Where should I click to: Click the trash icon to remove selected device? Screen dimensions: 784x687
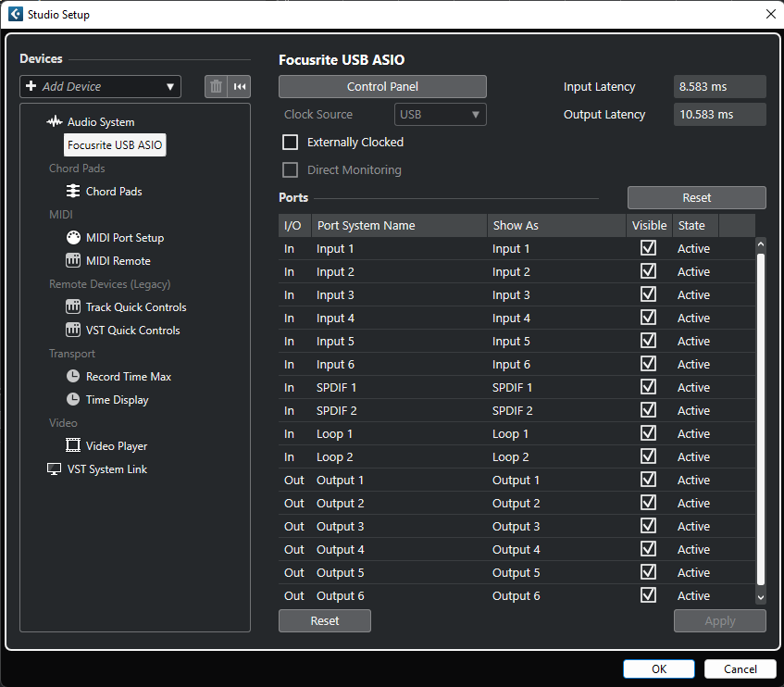(x=216, y=86)
